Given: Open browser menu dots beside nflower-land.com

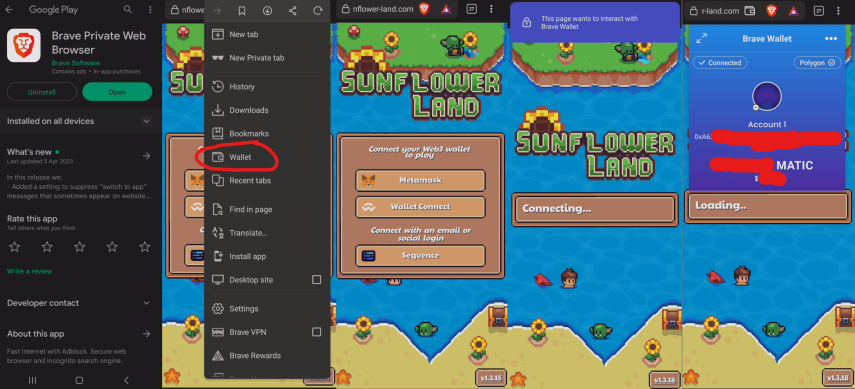Looking at the screenshot, I should (x=491, y=9).
